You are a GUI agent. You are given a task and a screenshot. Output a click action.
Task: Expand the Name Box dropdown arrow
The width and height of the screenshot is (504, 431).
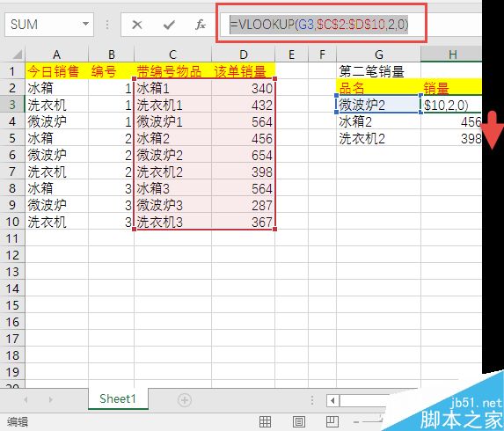[x=85, y=24]
